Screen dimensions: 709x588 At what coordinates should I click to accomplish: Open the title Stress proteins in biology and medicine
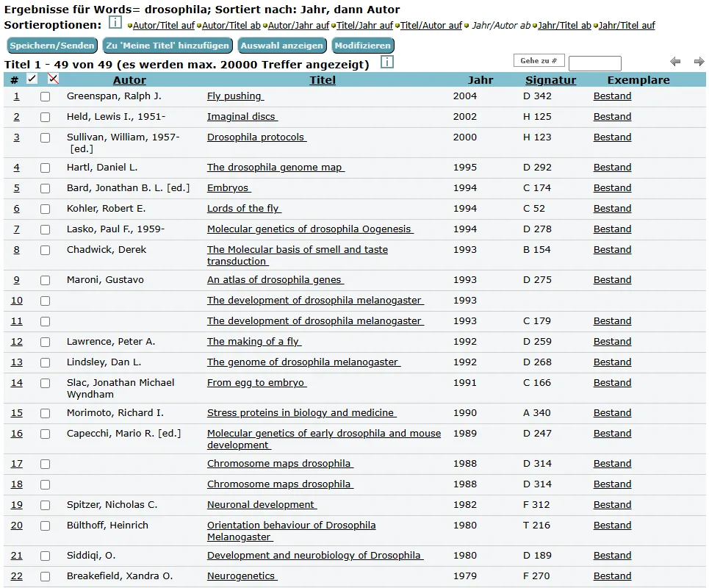coord(301,413)
